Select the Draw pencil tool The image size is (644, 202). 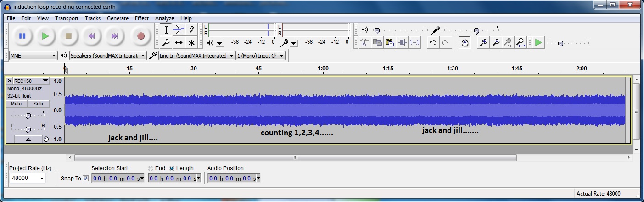pyautogui.click(x=191, y=30)
